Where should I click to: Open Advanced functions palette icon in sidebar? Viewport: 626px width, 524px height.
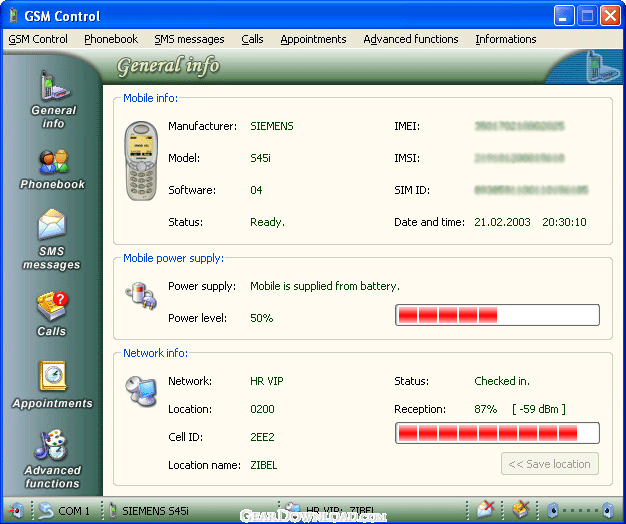pyautogui.click(x=50, y=445)
